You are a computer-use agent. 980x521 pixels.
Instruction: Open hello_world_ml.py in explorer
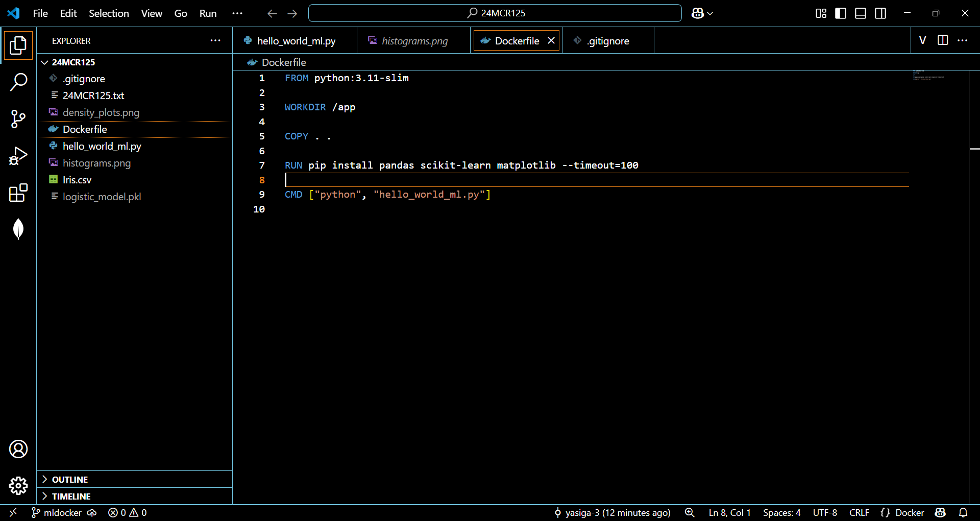[135, 146]
